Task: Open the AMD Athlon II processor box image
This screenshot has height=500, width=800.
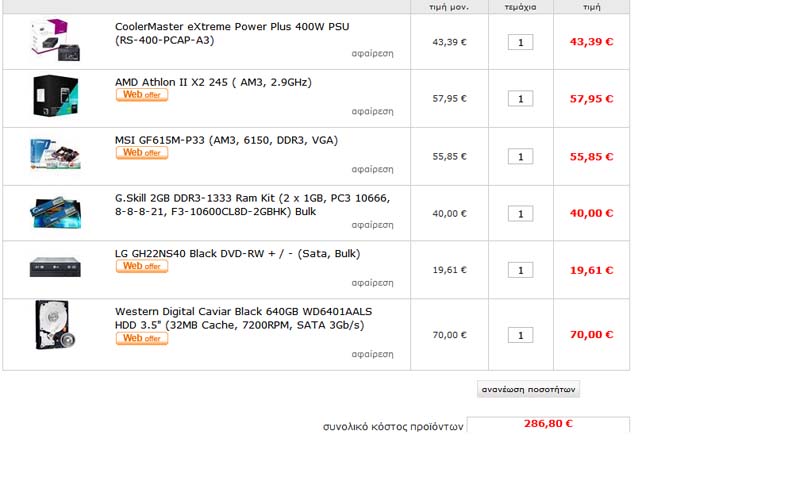Action: [x=56, y=96]
